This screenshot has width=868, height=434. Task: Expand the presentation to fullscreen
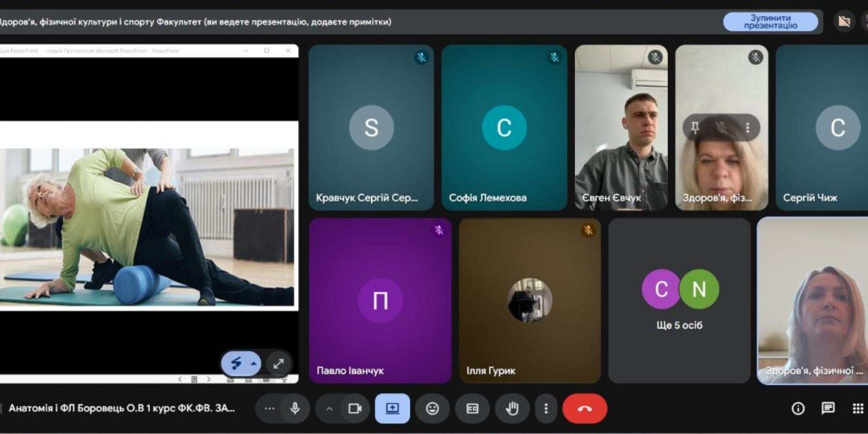(x=278, y=364)
